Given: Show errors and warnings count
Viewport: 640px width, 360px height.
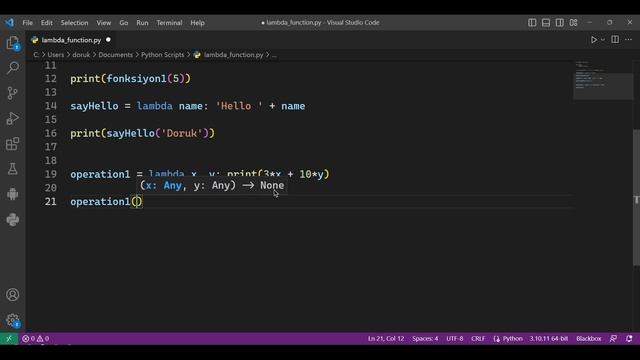Looking at the screenshot, I should 36,338.
